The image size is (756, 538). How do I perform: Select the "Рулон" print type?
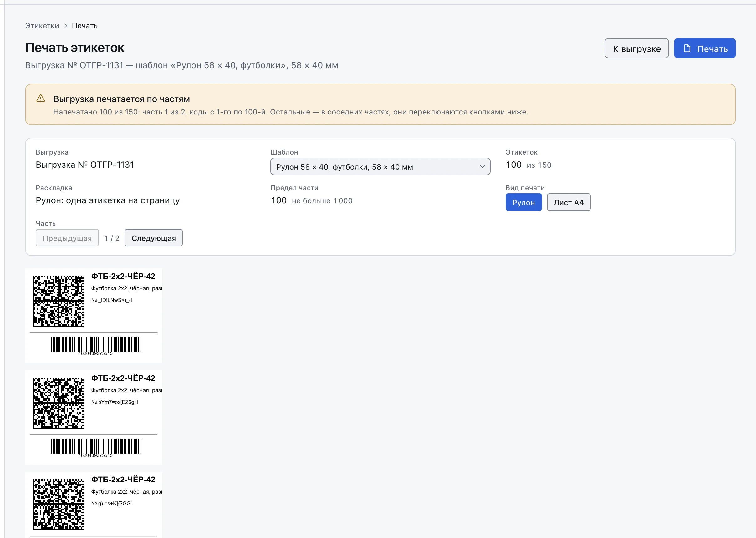(x=523, y=202)
